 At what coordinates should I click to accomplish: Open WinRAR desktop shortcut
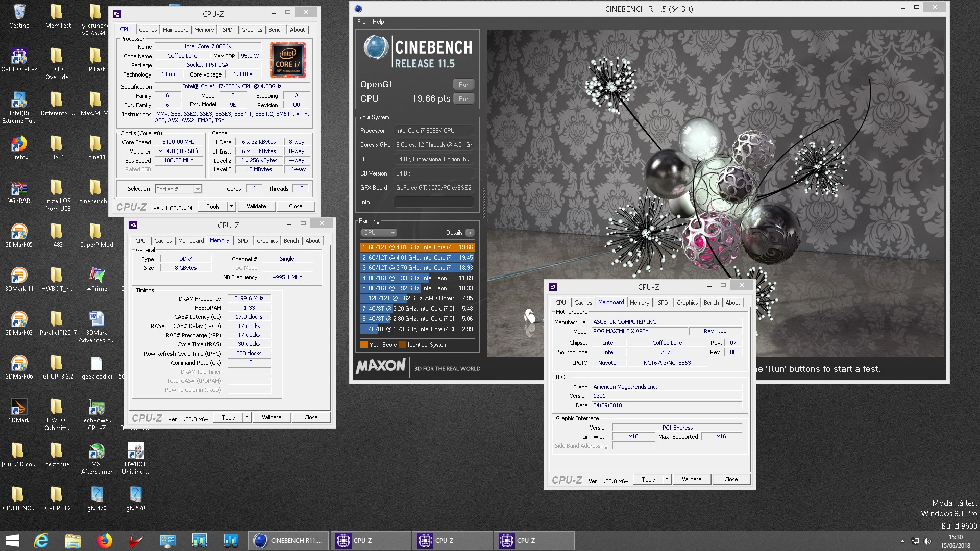click(x=19, y=191)
